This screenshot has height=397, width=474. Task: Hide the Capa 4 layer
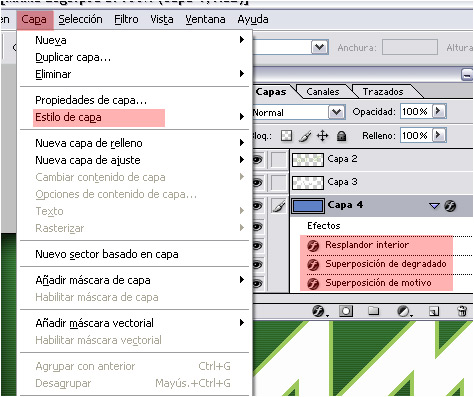[257, 206]
